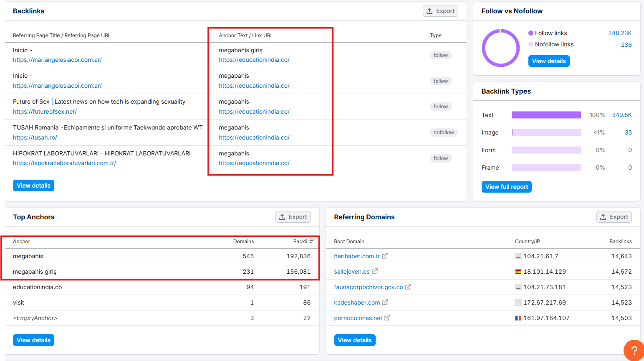Open the kadeshaber.com root domain
The image size is (644, 361).
(357, 303)
